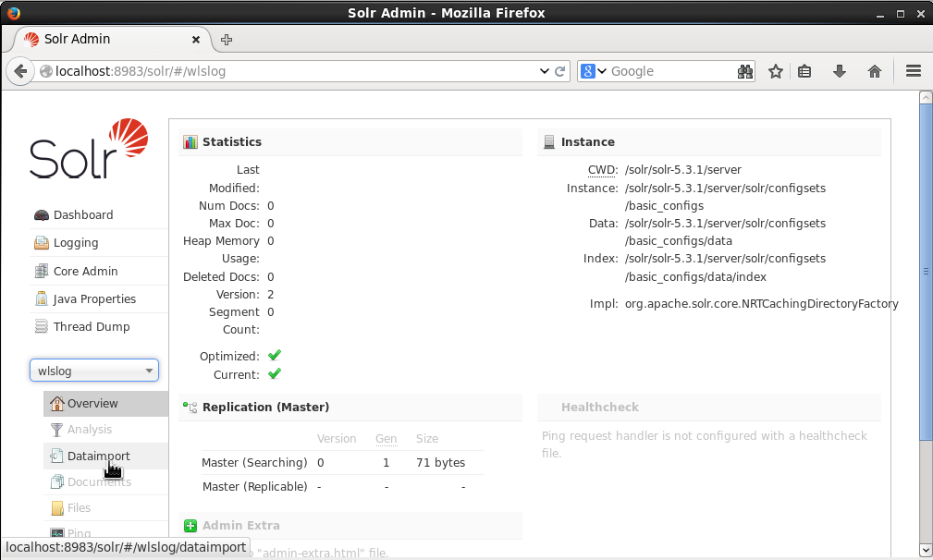Image resolution: width=933 pixels, height=560 pixels.
Task: Bookmark this page with star icon
Action: [775, 71]
